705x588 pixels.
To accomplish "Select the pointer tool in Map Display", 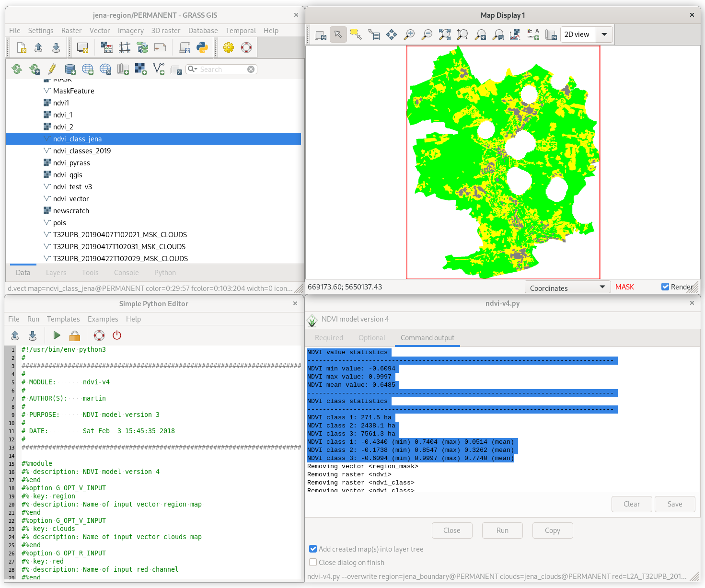I will [x=338, y=35].
